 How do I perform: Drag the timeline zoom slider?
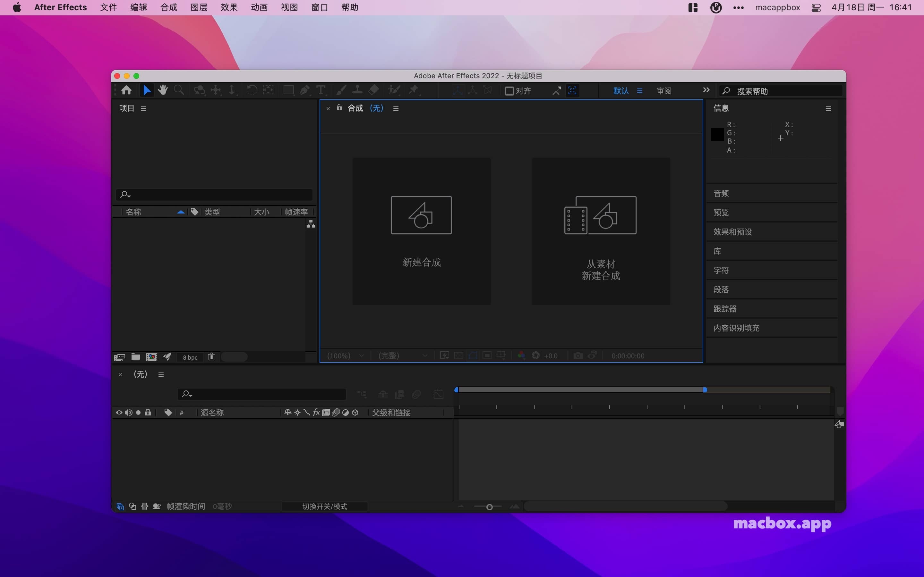pos(490,506)
